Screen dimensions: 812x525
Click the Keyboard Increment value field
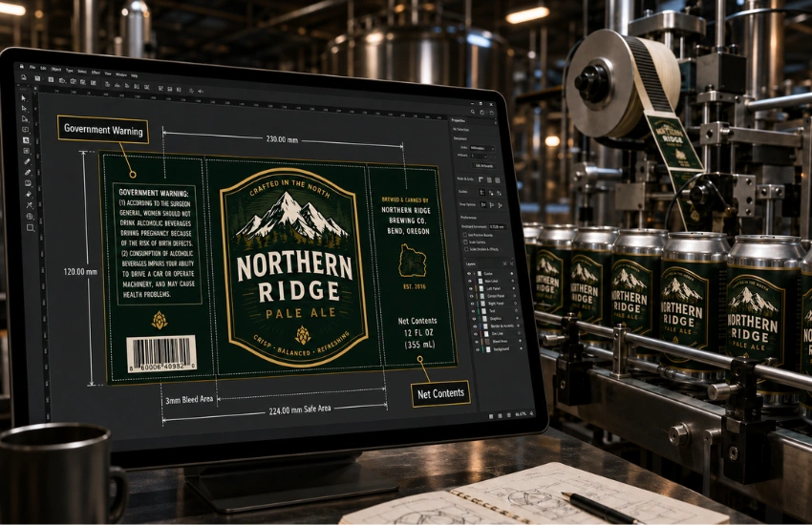498,226
